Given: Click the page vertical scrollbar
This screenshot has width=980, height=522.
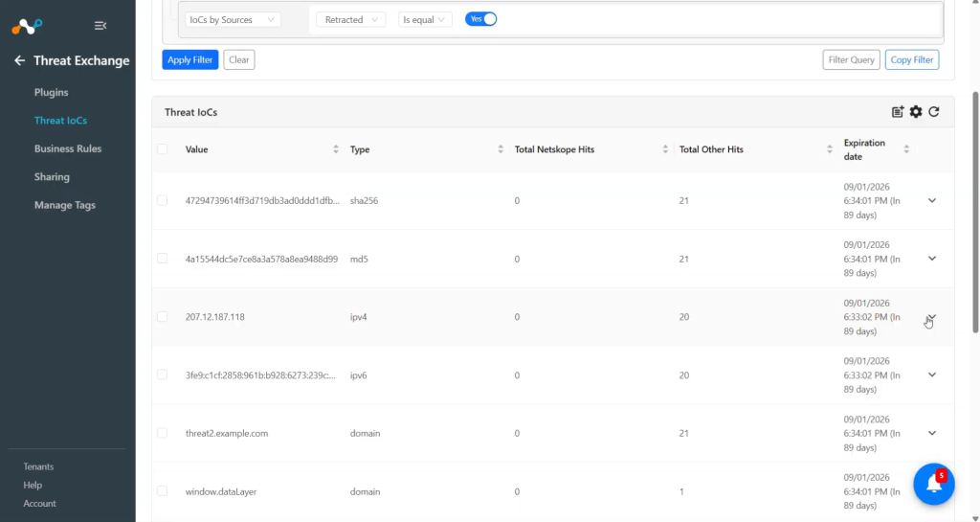Looking at the screenshot, I should point(975,213).
